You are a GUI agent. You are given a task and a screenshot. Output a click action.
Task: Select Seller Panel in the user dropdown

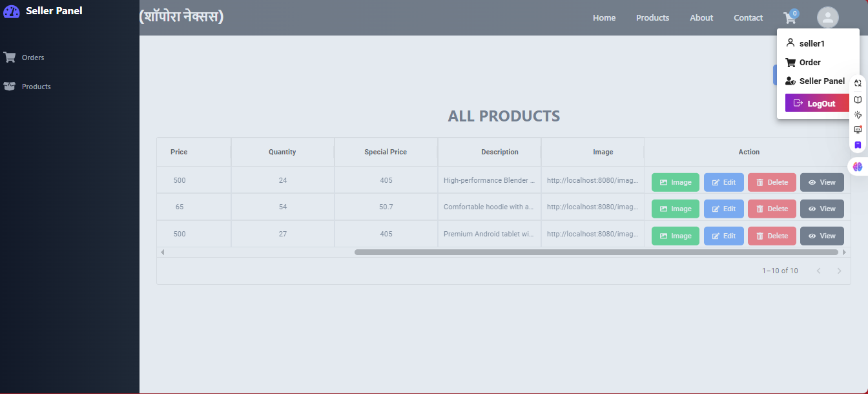[x=815, y=81]
